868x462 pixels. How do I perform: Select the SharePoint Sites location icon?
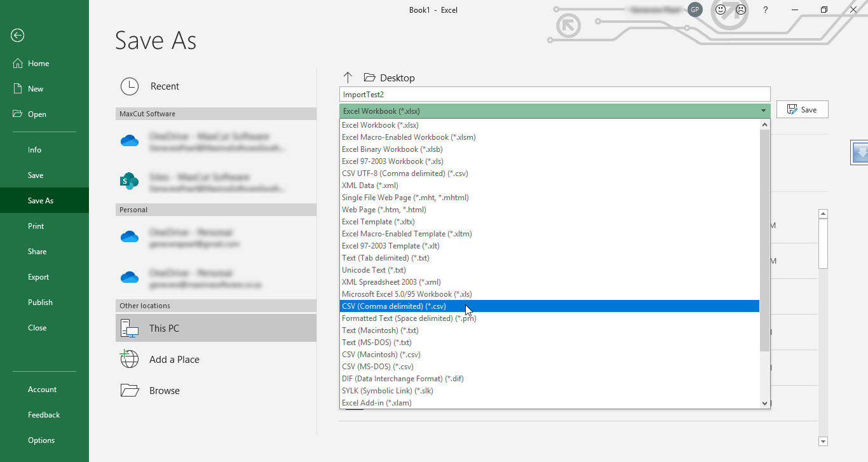click(130, 181)
